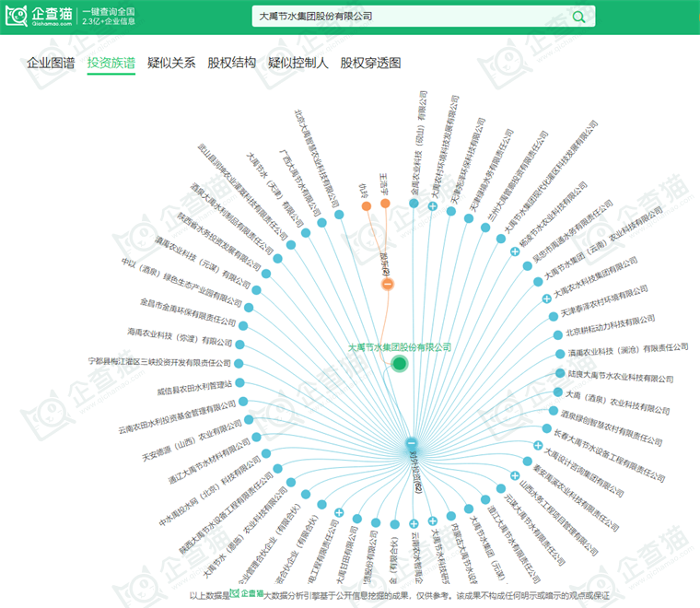
Task: Click the 广西大禹节水有限公司 node
Action: pos(321,223)
